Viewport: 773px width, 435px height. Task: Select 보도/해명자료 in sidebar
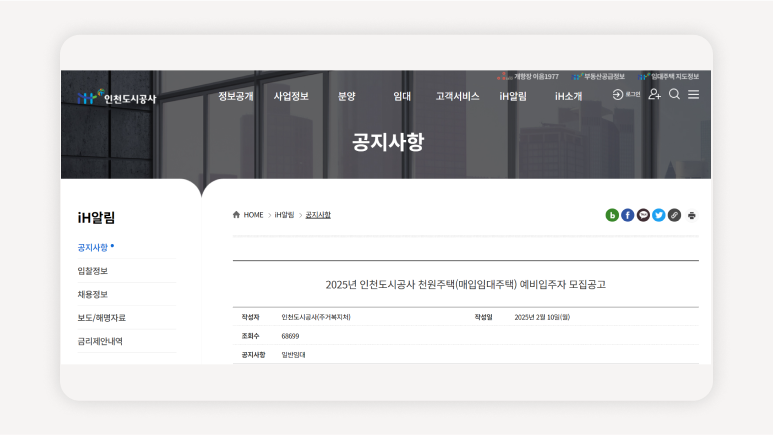pyautogui.click(x=102, y=318)
